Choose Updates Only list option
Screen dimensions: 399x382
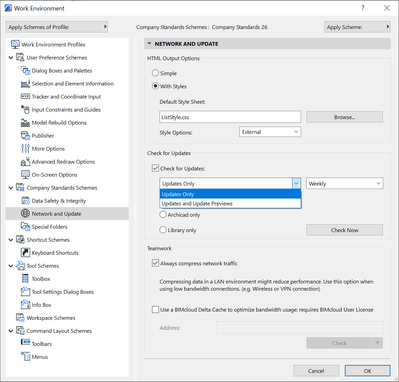pyautogui.click(x=230, y=194)
